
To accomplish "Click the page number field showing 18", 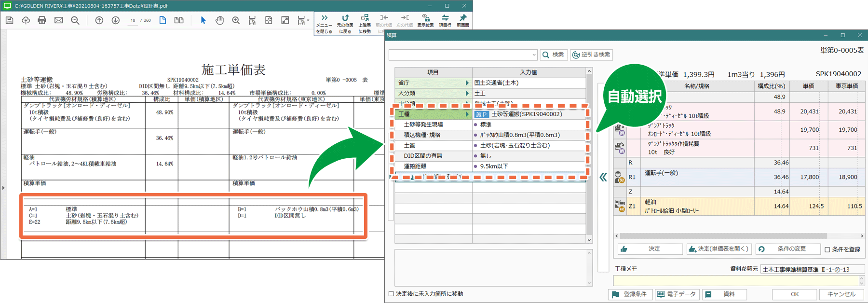I will pos(133,20).
